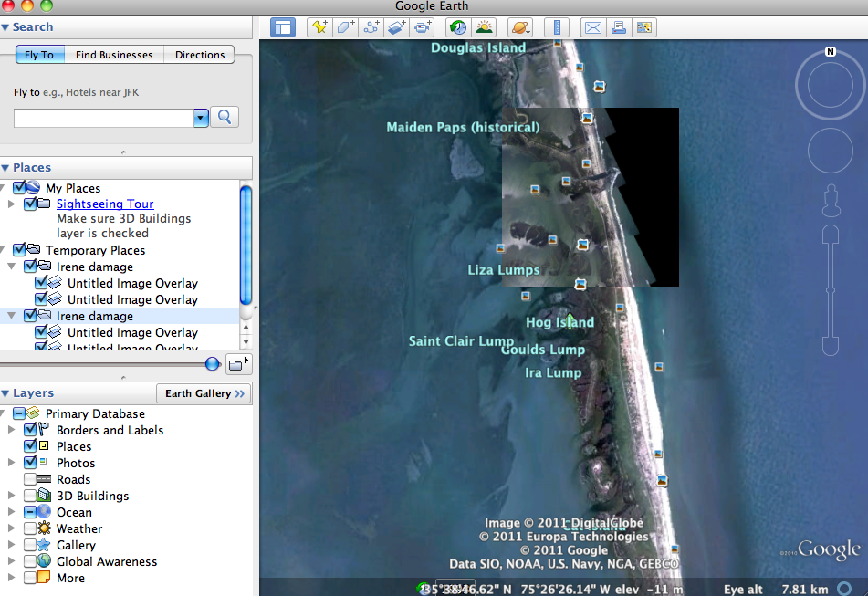Expand the Sightseeing Tour folder
The width and height of the screenshot is (868, 596).
click(12, 204)
